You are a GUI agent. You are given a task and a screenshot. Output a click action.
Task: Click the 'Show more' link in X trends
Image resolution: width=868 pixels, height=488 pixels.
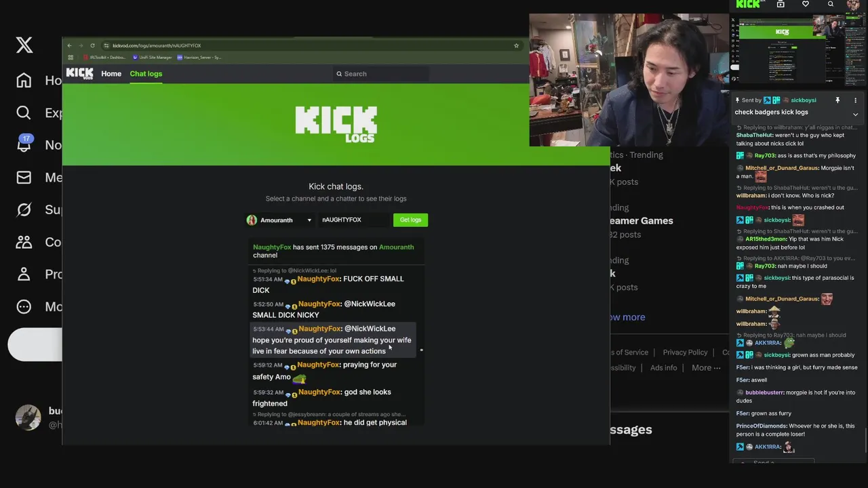(626, 317)
